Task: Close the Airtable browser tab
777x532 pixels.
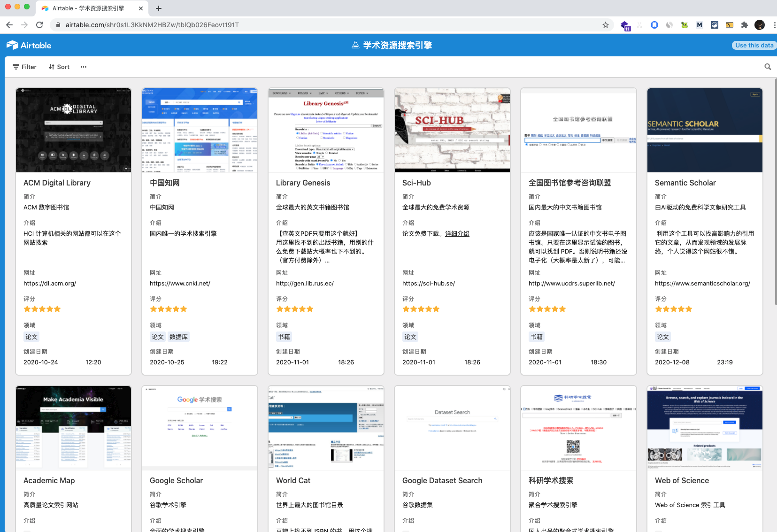Action: 141,8
